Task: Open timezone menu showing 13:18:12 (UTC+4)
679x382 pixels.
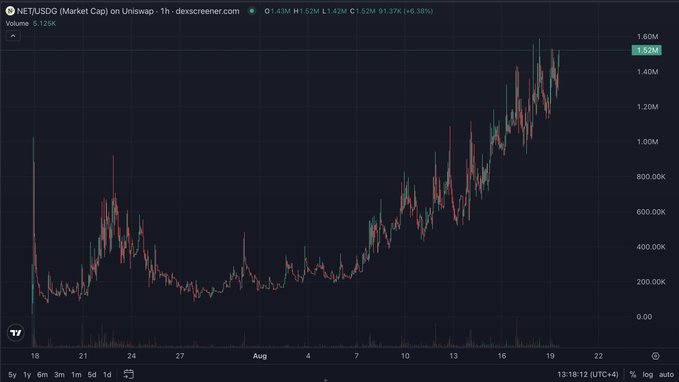Action: [x=588, y=374]
